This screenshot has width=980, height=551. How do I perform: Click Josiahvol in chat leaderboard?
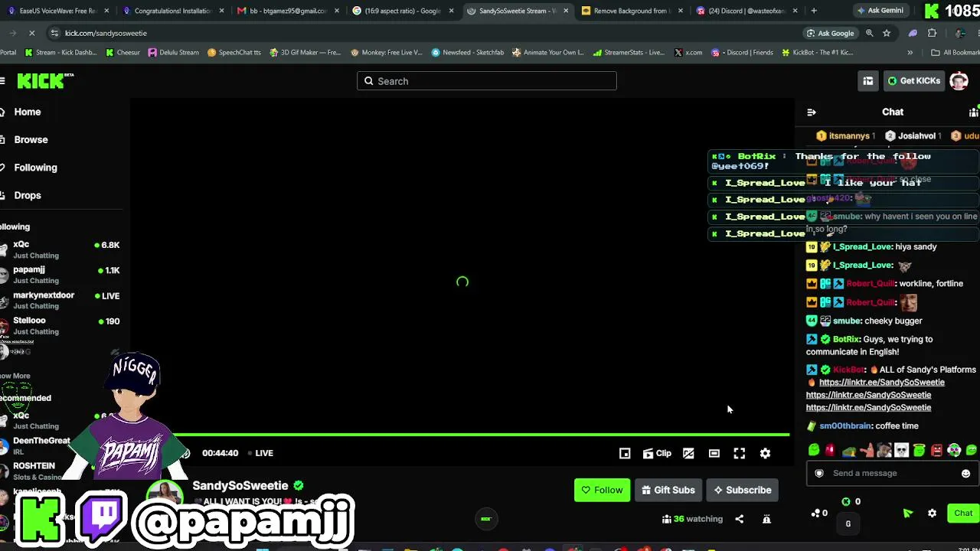(912, 136)
